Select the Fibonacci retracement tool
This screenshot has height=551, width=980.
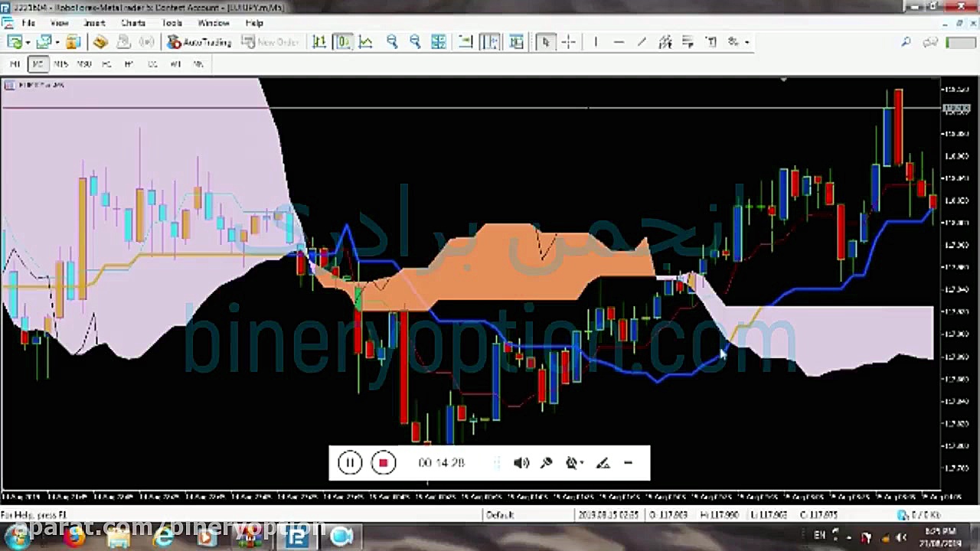click(x=688, y=42)
